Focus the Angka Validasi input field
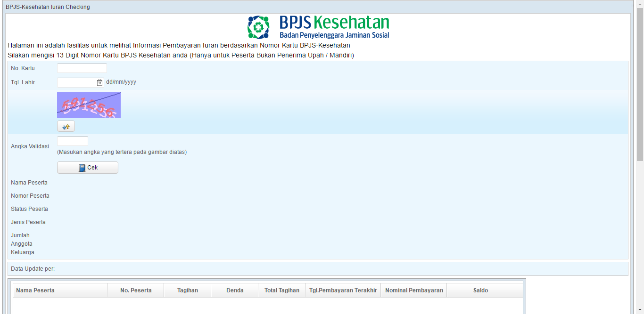Screen dimensions: 644x314 click(x=73, y=141)
